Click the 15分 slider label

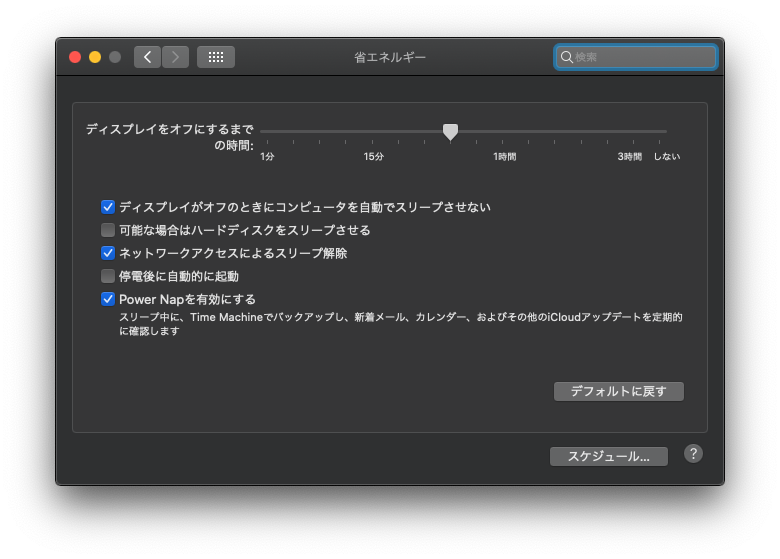[x=373, y=157]
